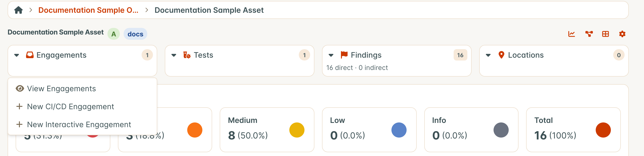The height and width of the screenshot is (156, 644).
Task: Click the Findings flag icon
Action: pos(344,55)
